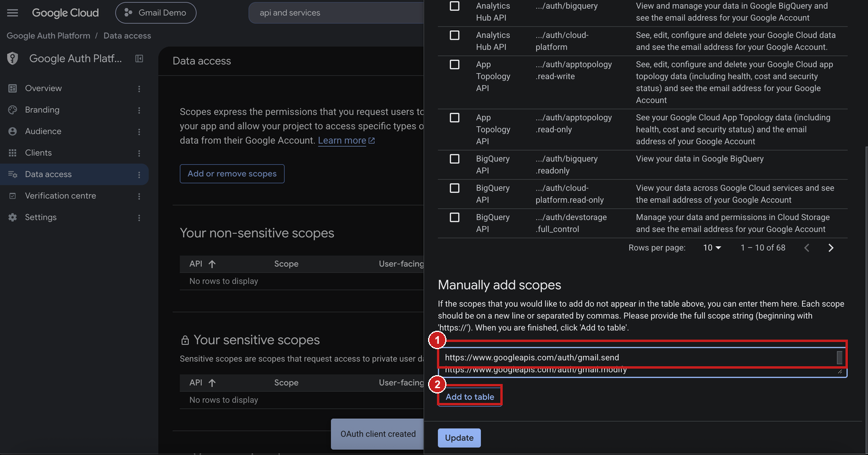Open the three-dot menu beside Overview

click(139, 89)
